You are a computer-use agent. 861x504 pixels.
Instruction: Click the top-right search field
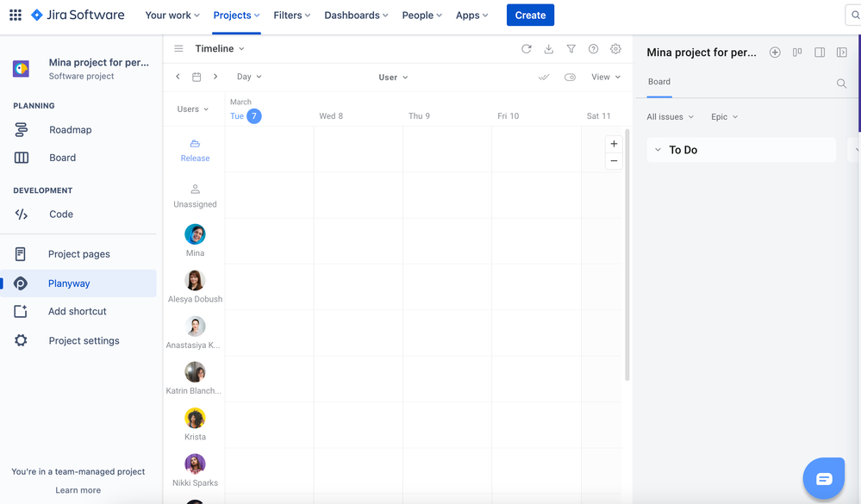tap(852, 16)
